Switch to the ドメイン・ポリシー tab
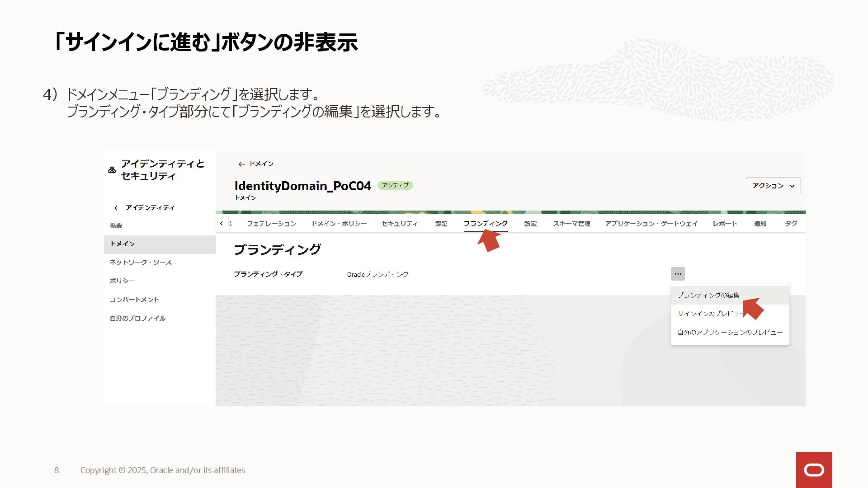This screenshot has width=868, height=488. 339,224
